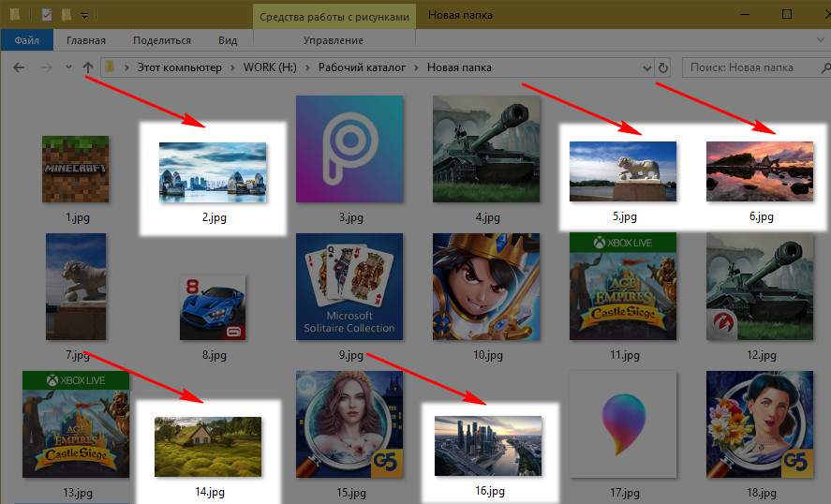Select the tank thumbnail 4.jpg
The image size is (831, 504).
point(486,149)
